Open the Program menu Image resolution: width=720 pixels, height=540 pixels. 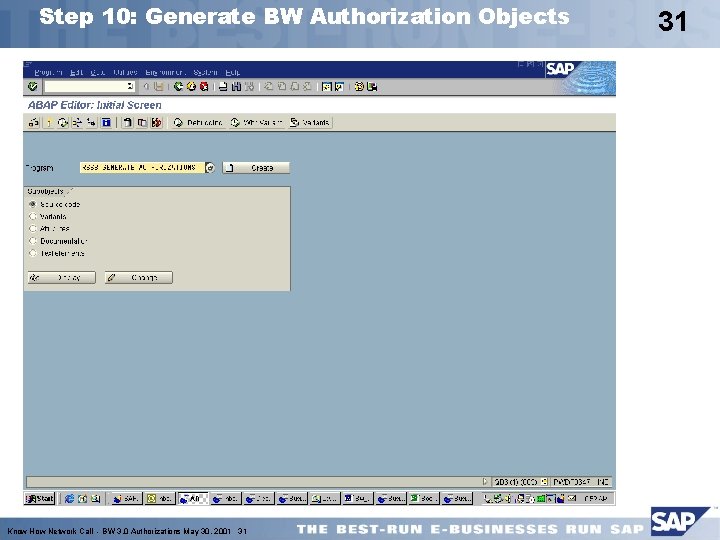coord(48,72)
